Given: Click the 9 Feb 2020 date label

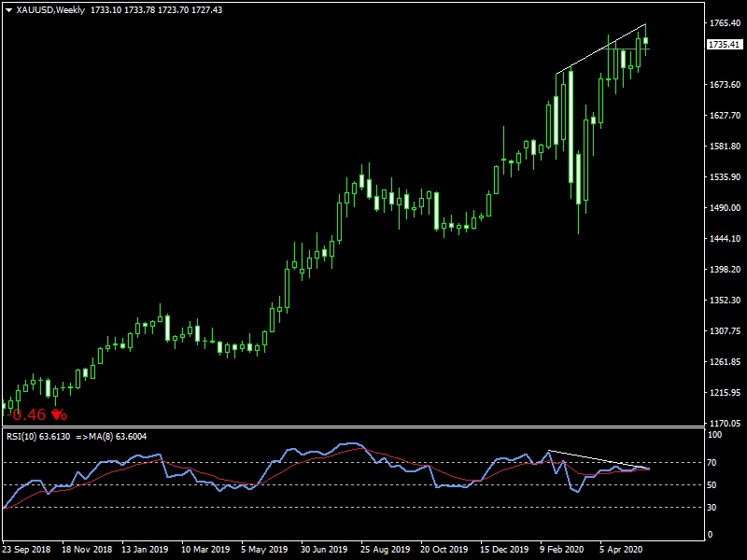Looking at the screenshot, I should pos(562,550).
